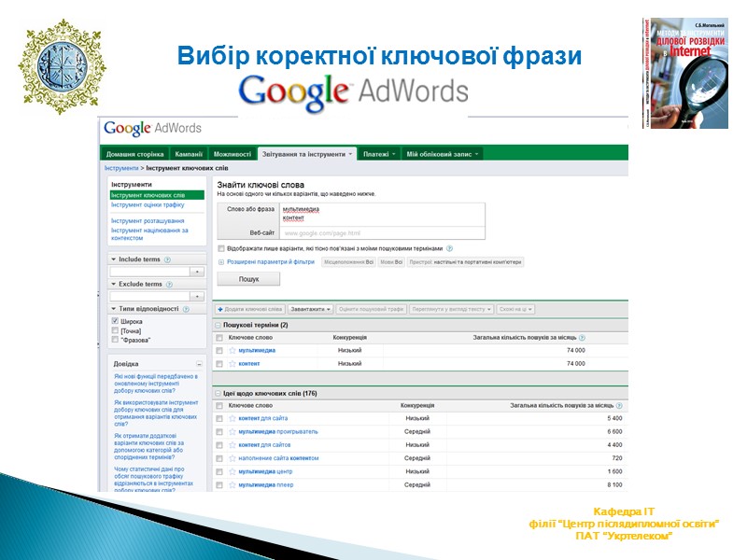Screen dimensions: 747x560
Task: Tick checkbox for мультимедиа центр
Action: [219, 472]
